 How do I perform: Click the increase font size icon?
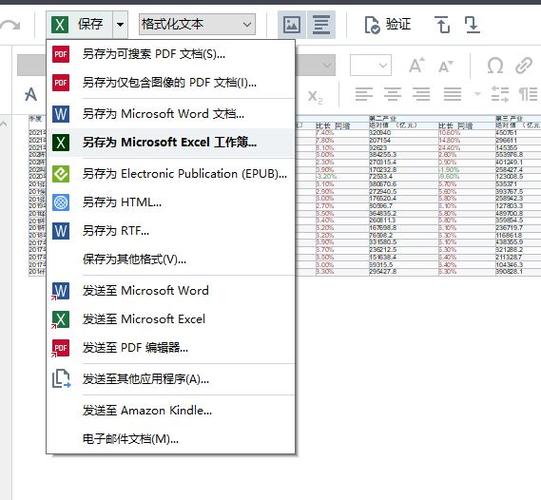(x=417, y=65)
